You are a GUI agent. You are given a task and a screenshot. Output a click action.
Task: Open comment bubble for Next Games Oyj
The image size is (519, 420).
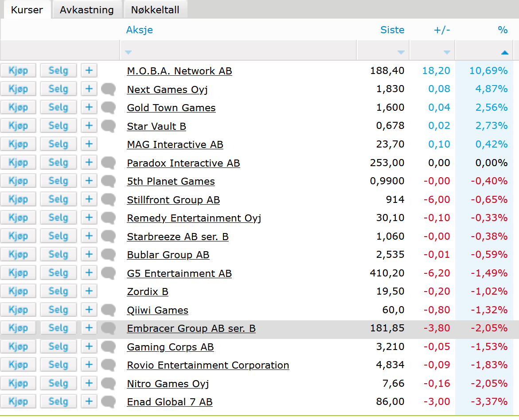point(108,89)
